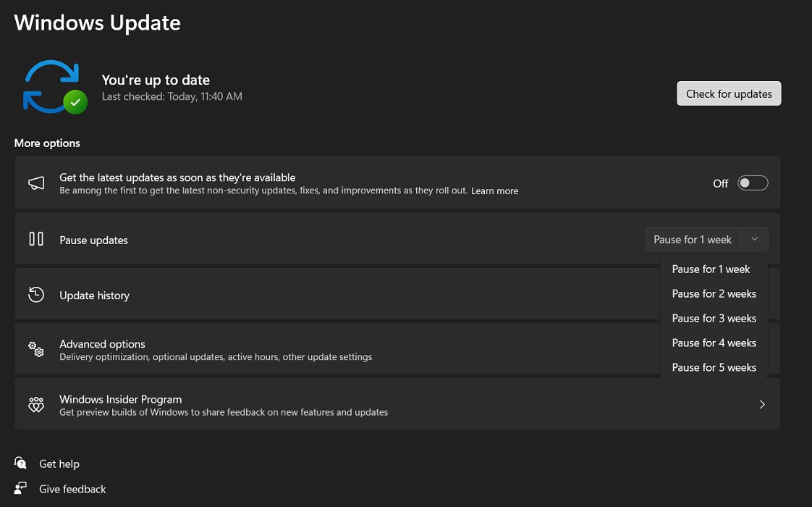Viewport: 812px width, 507px height.
Task: Click the Get help question mark icon
Action: [x=20, y=463]
